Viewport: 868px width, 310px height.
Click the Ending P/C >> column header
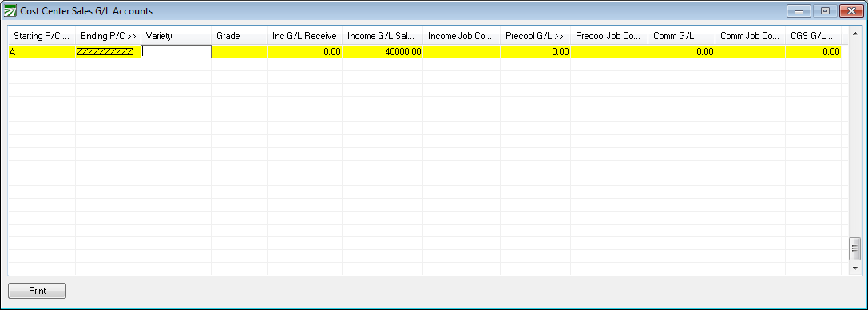[108, 36]
